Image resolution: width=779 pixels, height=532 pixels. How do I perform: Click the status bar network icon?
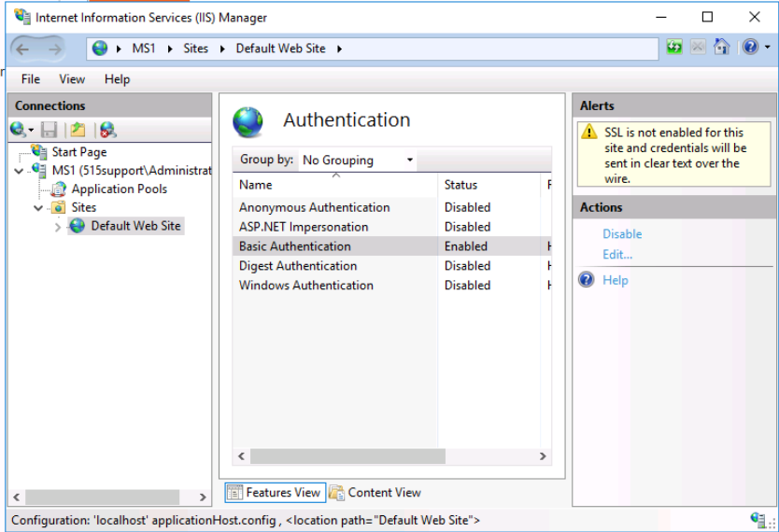(x=758, y=520)
